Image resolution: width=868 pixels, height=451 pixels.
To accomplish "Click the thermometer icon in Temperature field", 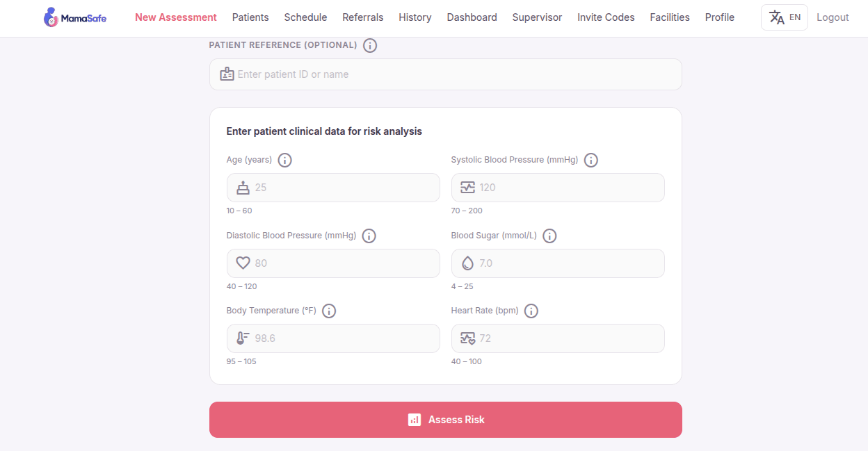I will pos(243,338).
